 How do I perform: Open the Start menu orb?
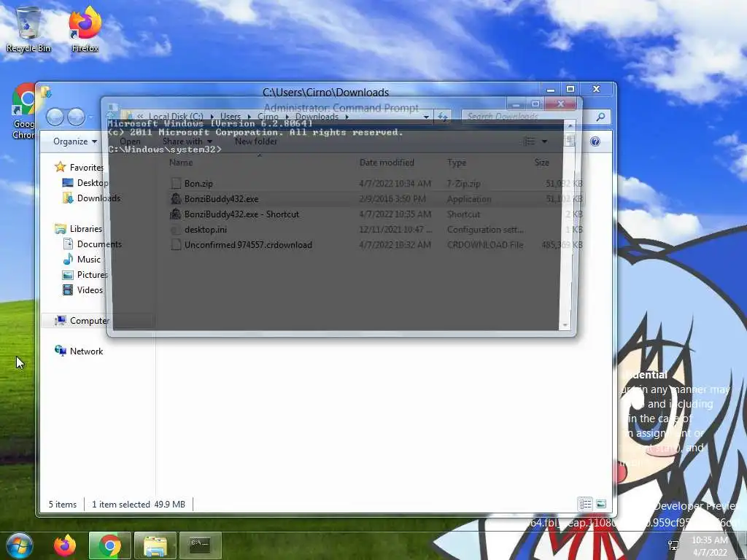click(20, 545)
